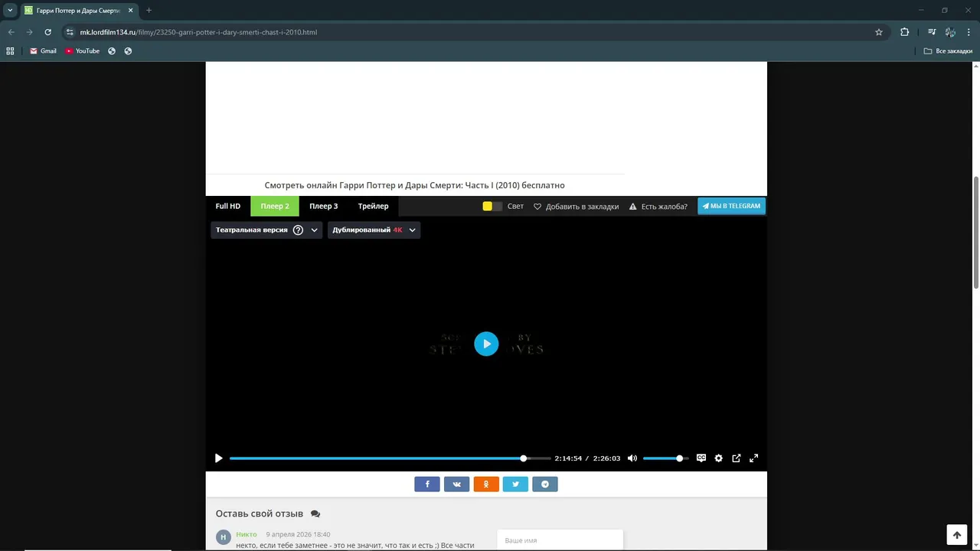Click the question mark next to Театральная версия

[298, 230]
